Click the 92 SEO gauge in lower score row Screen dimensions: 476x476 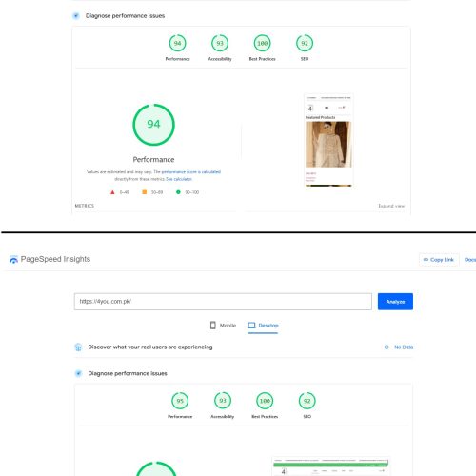click(307, 401)
